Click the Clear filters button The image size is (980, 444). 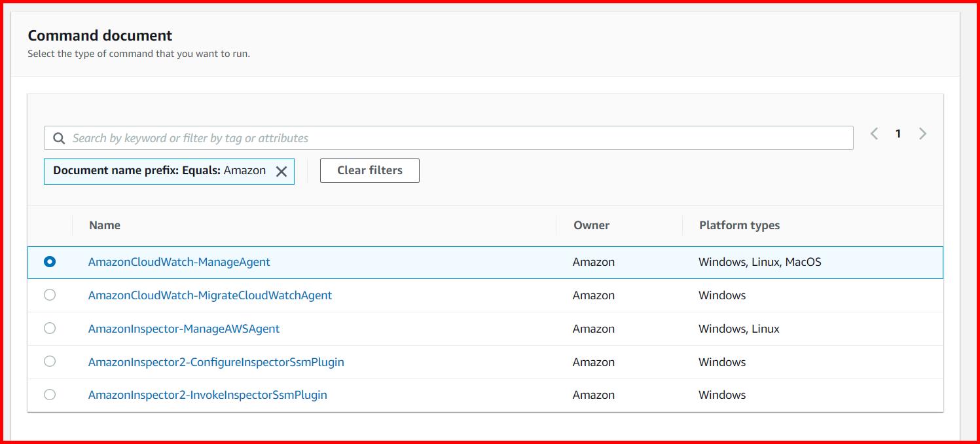[x=369, y=170]
